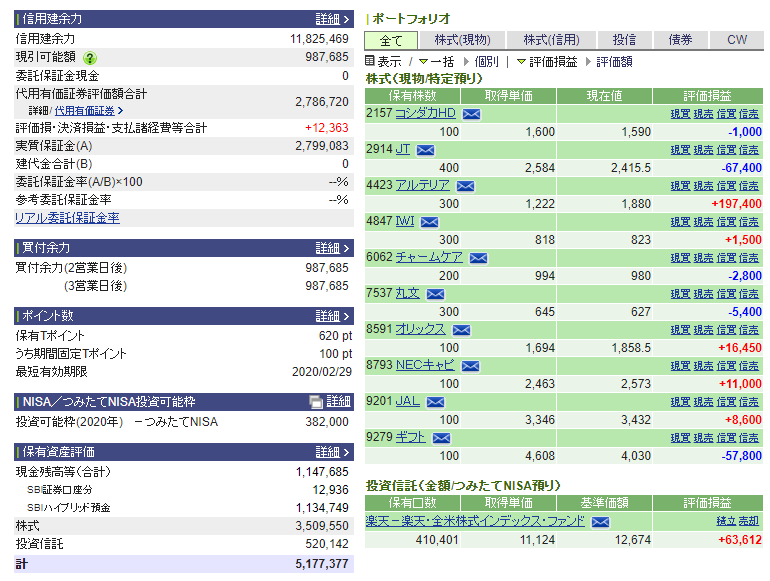Image resolution: width=770 pixels, height=581 pixels.
Task: Select the 評価損益 view option
Action: coord(547,62)
